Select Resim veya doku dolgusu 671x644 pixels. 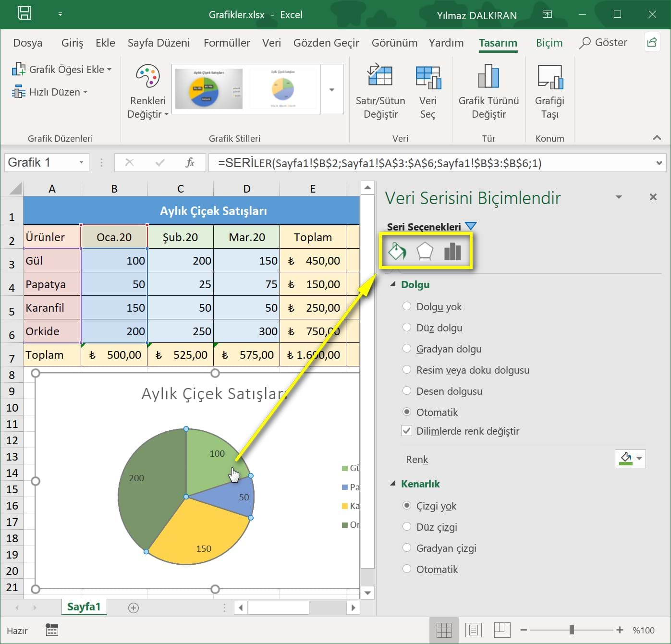407,369
